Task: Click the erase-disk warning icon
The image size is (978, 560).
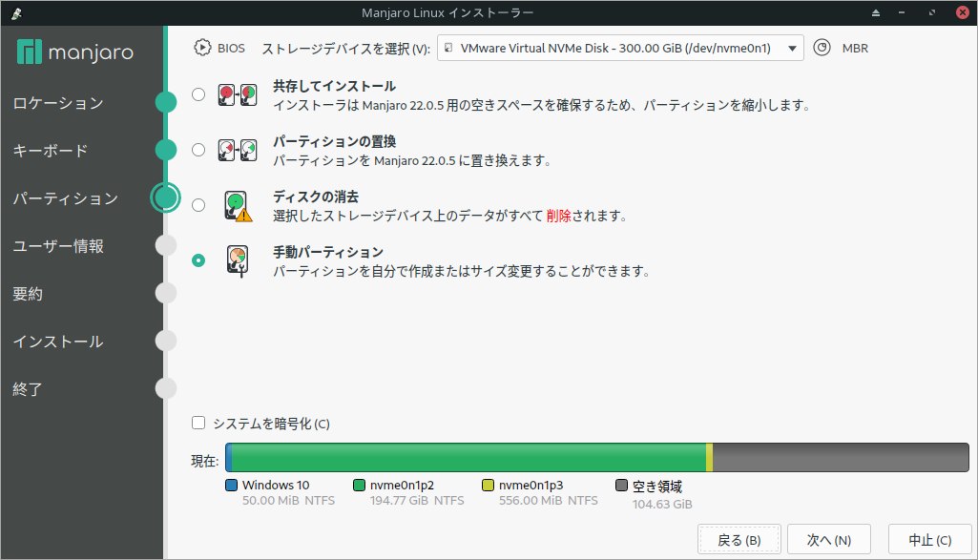Action: (236, 205)
